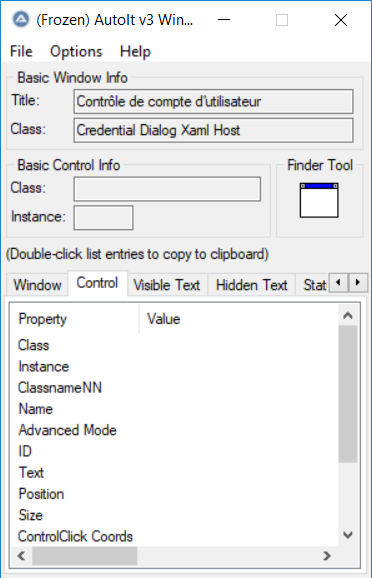This screenshot has width=372, height=578.
Task: Click the tab strip scroll-right arrow
Action: coord(358,283)
